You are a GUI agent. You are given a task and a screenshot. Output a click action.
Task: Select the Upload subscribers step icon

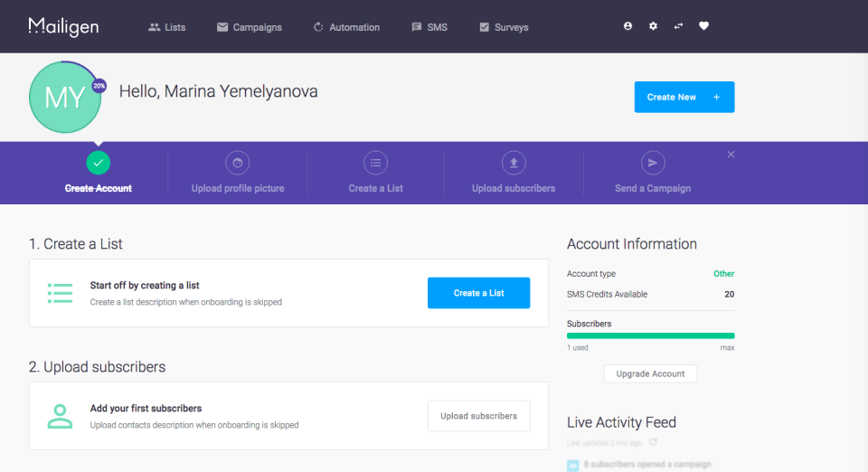point(514,163)
